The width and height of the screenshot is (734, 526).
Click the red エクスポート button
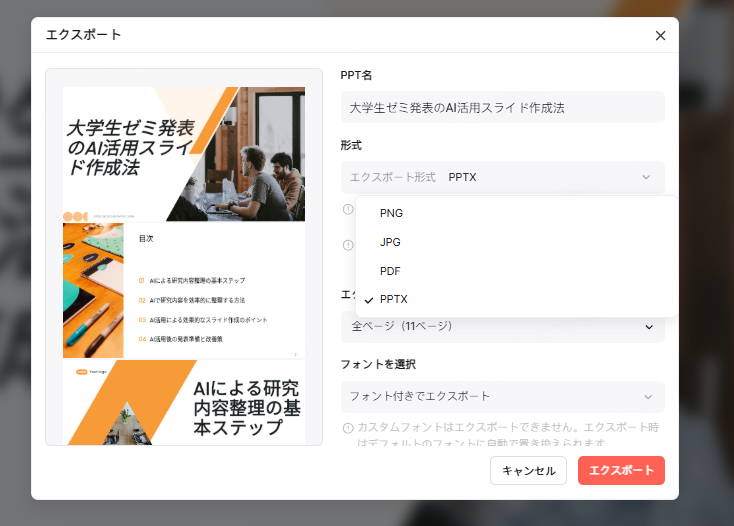pos(621,470)
